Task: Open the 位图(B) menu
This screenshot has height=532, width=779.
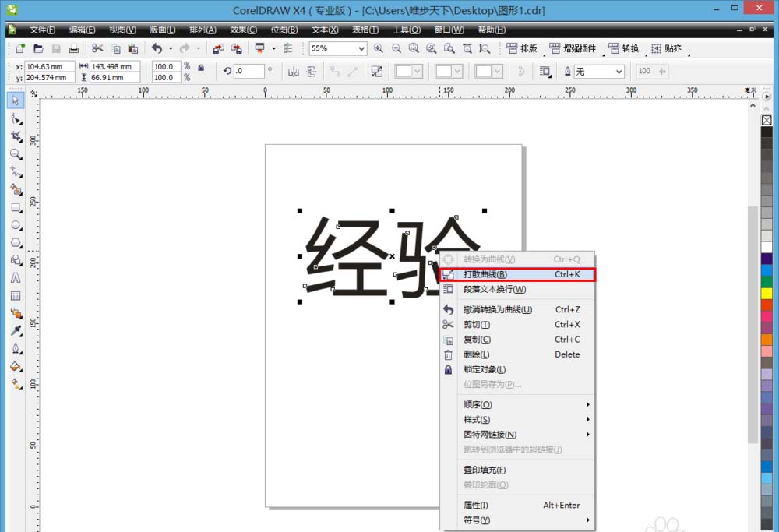Action: pyautogui.click(x=284, y=30)
